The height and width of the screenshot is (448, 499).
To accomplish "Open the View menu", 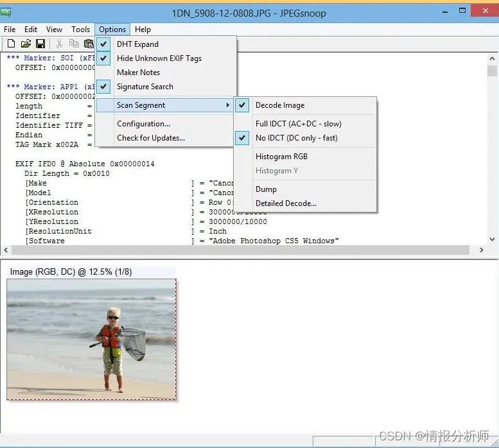I will point(54,30).
